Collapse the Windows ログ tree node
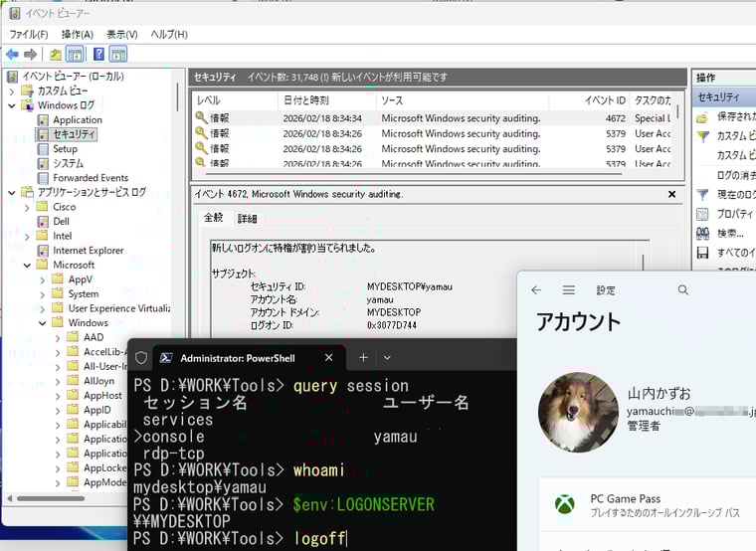The image size is (756, 551). [12, 105]
